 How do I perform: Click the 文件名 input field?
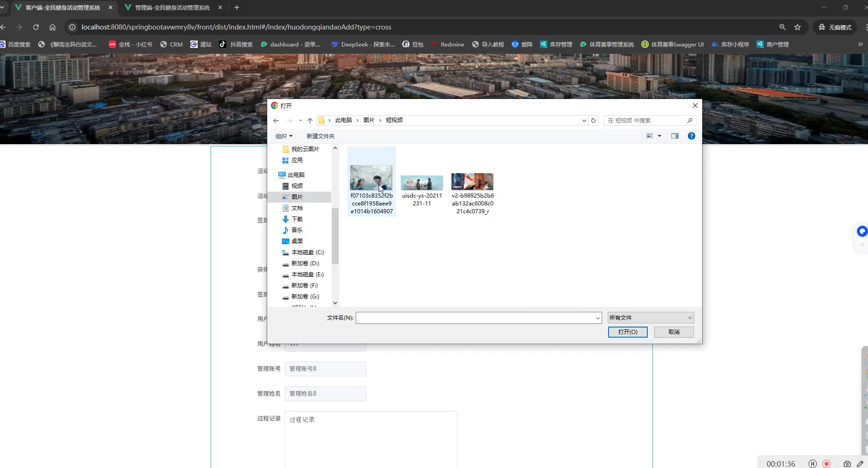pos(475,318)
